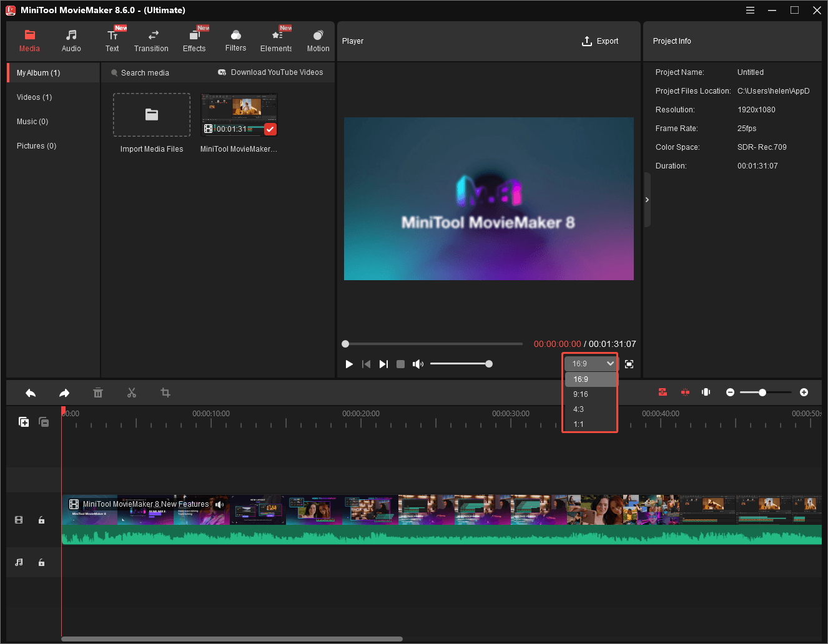Click the red split marker icon
The height and width of the screenshot is (644, 828).
point(685,392)
